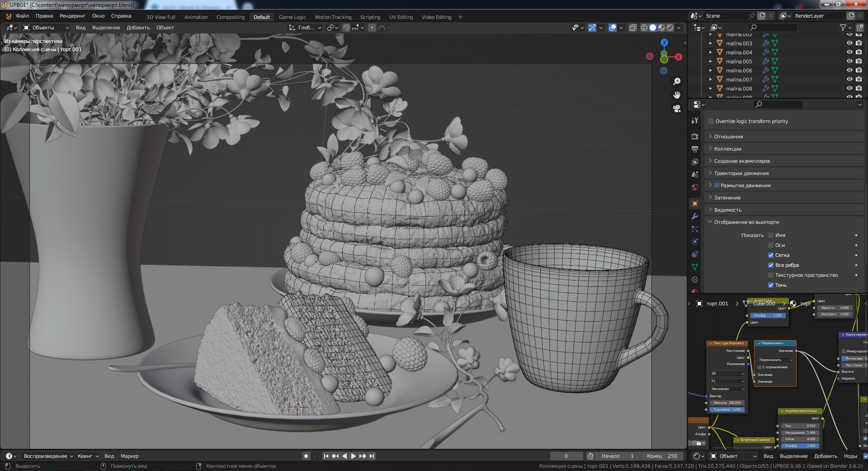Image resolution: width=868 pixels, height=471 pixels.
Task: Uncheck the Все ребра checkbox
Action: (771, 265)
